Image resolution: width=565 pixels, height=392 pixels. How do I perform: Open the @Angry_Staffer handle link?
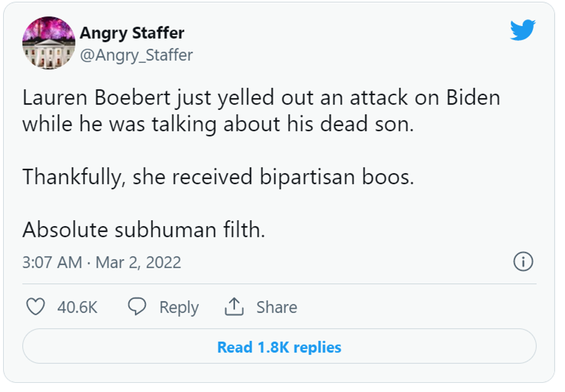tap(136, 55)
